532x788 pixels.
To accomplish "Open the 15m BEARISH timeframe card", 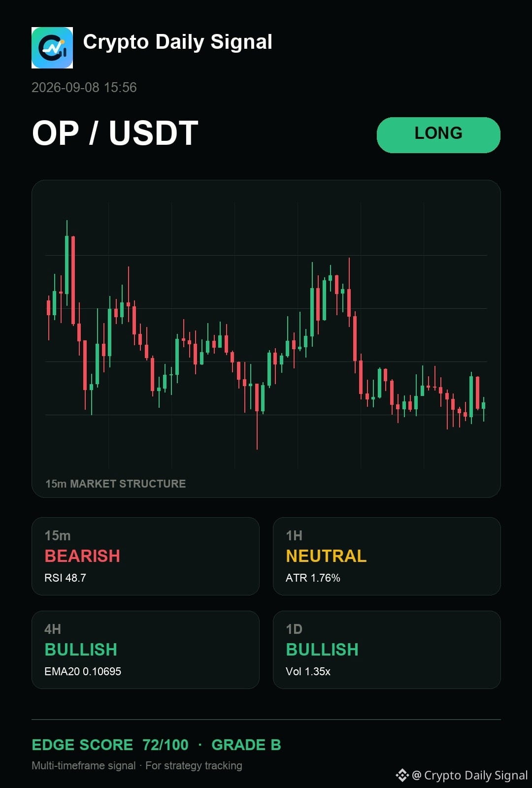I will click(145, 556).
